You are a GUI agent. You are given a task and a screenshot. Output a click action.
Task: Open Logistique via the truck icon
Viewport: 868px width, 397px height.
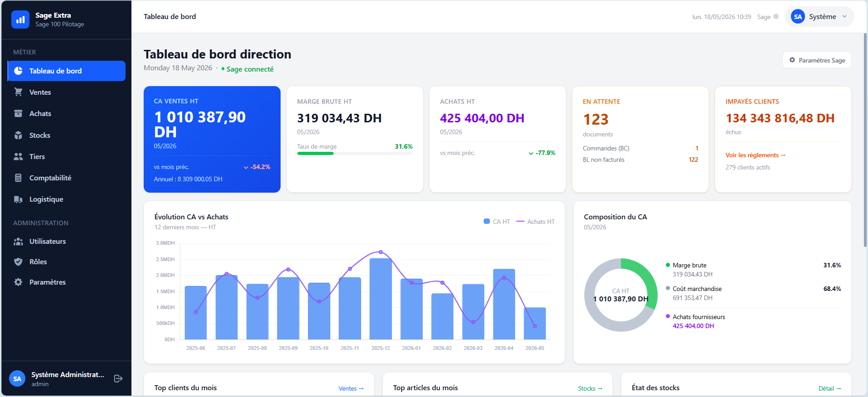(18, 199)
